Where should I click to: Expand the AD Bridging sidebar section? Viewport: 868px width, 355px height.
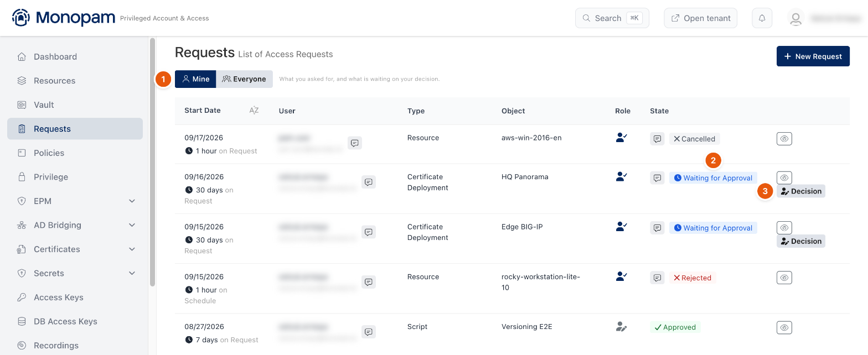(132, 225)
